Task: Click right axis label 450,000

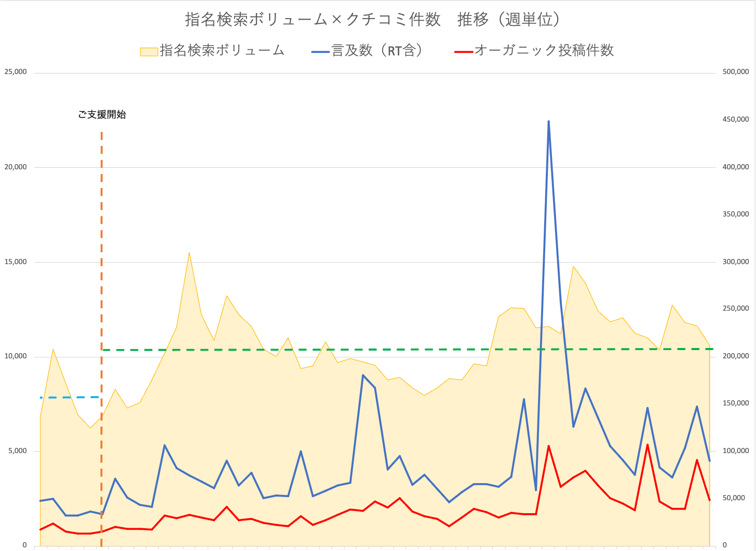Action: coord(735,119)
